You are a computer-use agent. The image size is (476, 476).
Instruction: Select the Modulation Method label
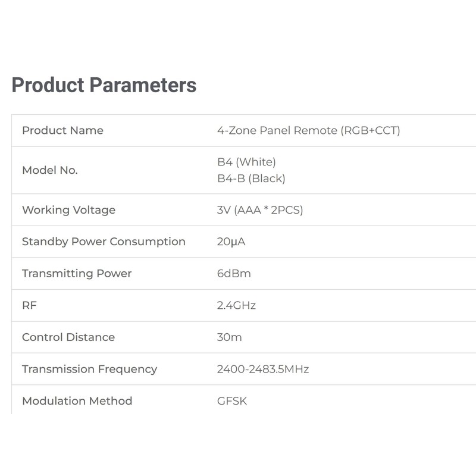tap(77, 401)
